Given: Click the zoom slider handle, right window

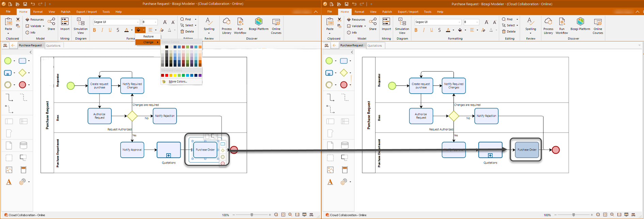Looking at the screenshot, I should point(573,215).
